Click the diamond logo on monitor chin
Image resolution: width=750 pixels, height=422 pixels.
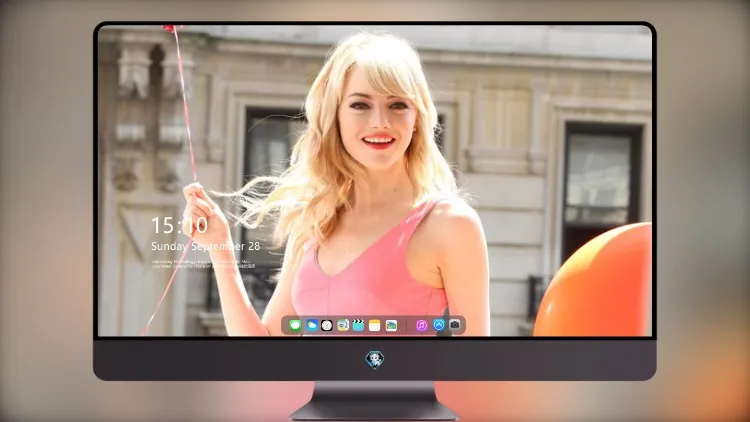click(x=375, y=360)
